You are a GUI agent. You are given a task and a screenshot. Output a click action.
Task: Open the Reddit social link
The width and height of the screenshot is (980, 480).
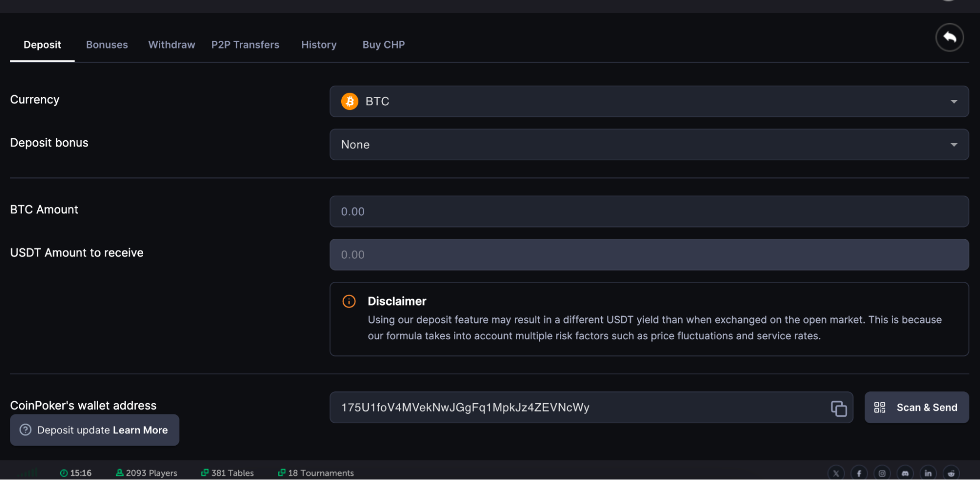[951, 473]
